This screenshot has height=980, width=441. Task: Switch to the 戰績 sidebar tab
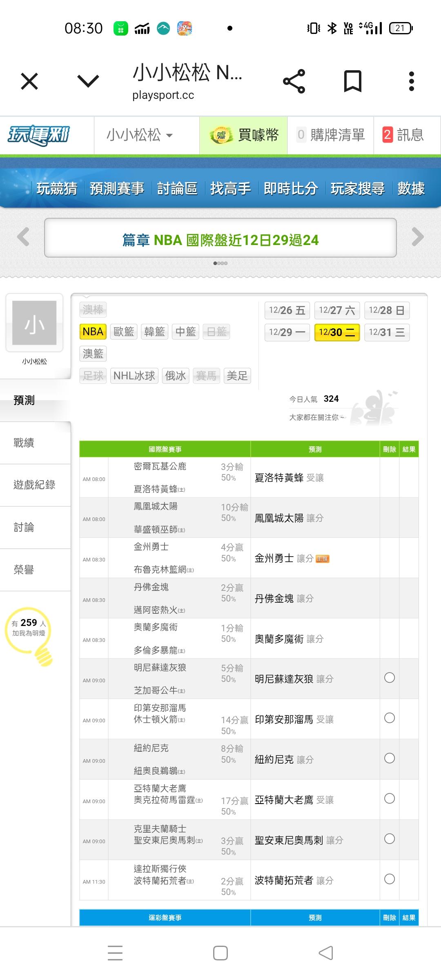[x=24, y=443]
